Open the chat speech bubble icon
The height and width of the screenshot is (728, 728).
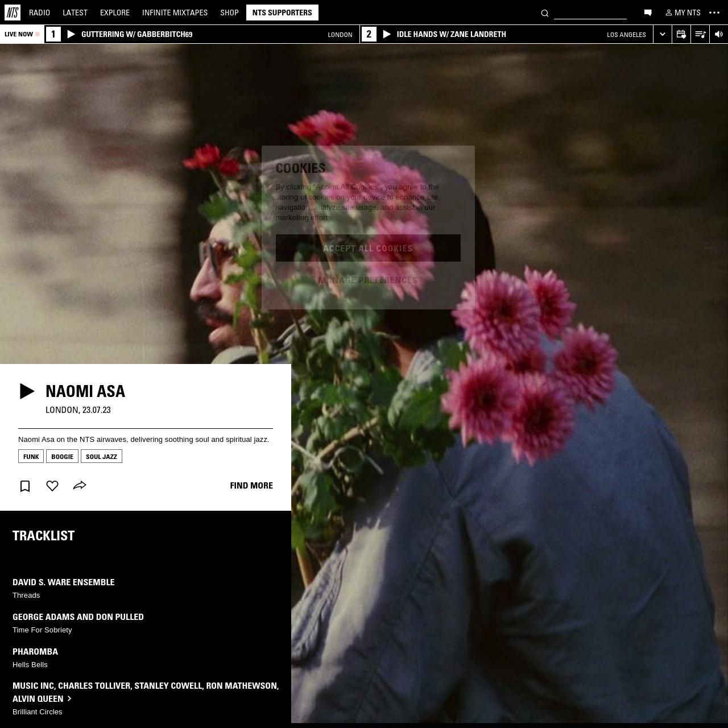tap(648, 13)
